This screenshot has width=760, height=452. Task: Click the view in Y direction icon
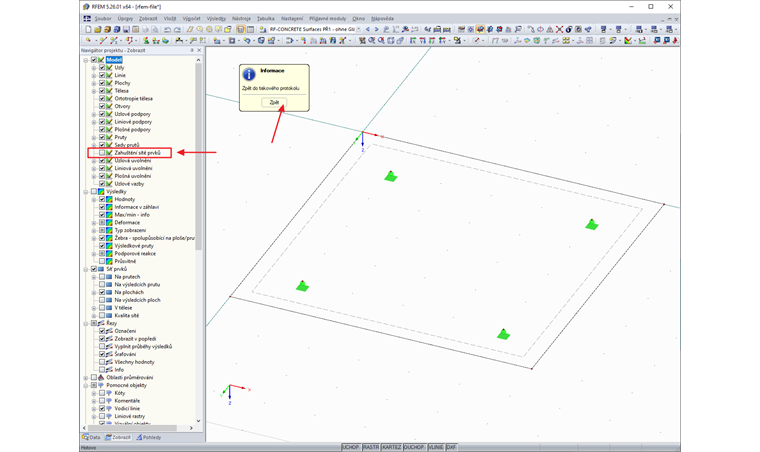click(423, 41)
